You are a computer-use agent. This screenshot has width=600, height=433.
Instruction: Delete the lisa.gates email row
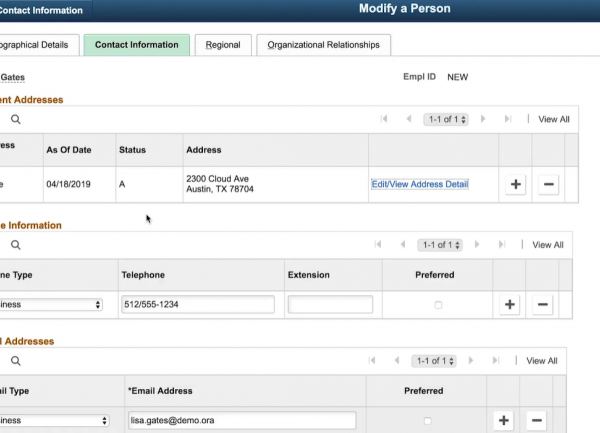coord(536,420)
